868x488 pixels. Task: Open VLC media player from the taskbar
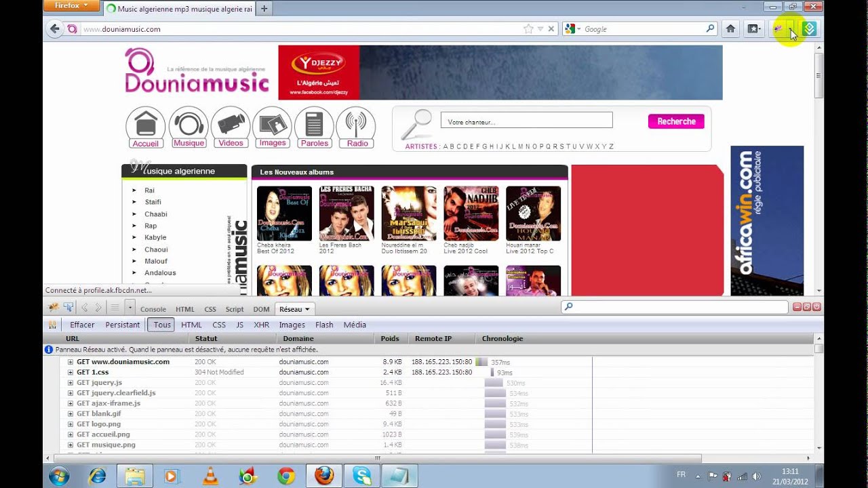click(x=211, y=476)
